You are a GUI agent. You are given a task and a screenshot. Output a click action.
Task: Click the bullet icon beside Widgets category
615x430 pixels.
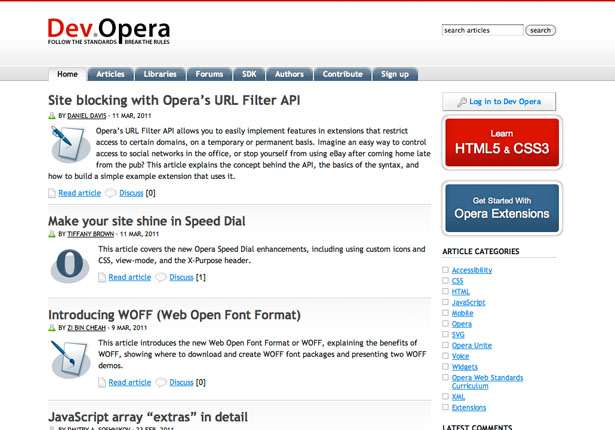(x=445, y=366)
